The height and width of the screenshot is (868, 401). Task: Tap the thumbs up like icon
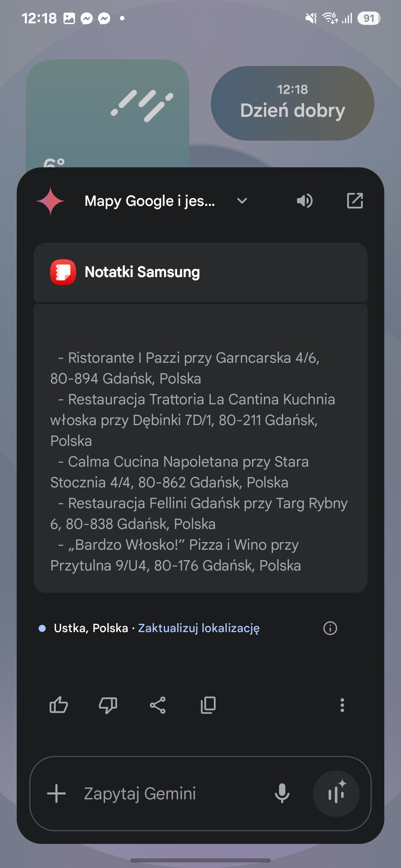[x=59, y=705]
